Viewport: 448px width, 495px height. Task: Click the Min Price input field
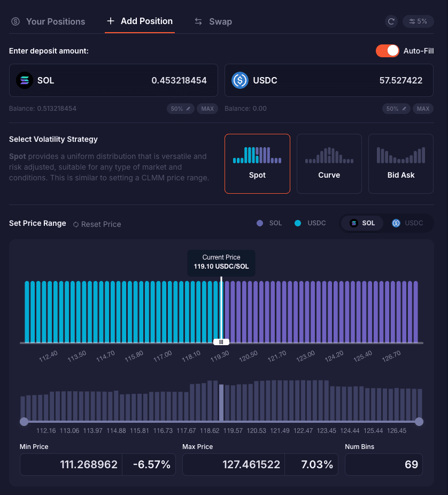pyautogui.click(x=71, y=464)
